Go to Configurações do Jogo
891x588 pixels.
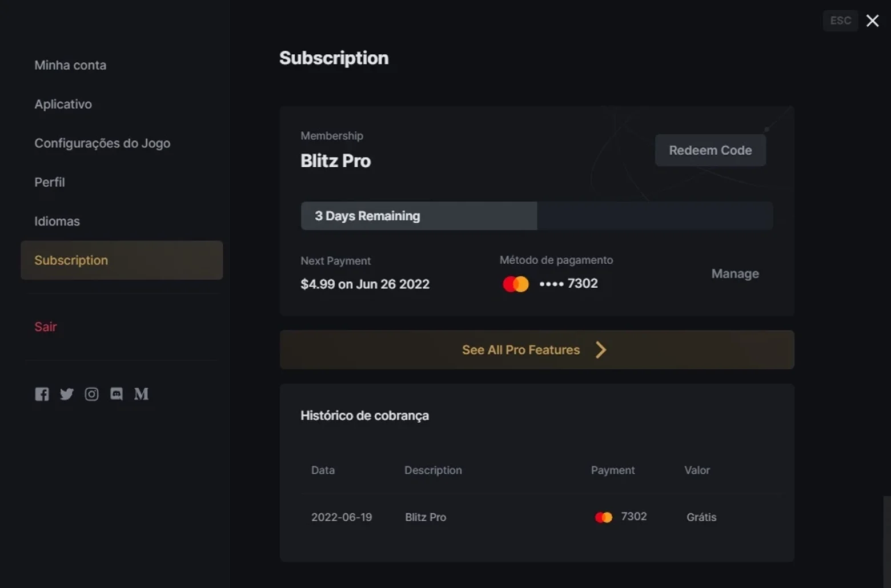point(102,143)
